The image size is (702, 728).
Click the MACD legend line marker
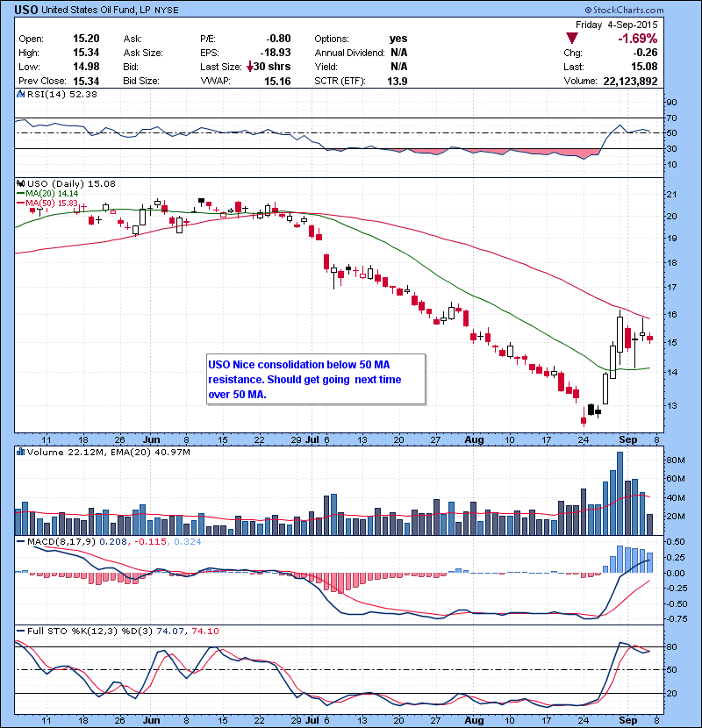tap(20, 542)
